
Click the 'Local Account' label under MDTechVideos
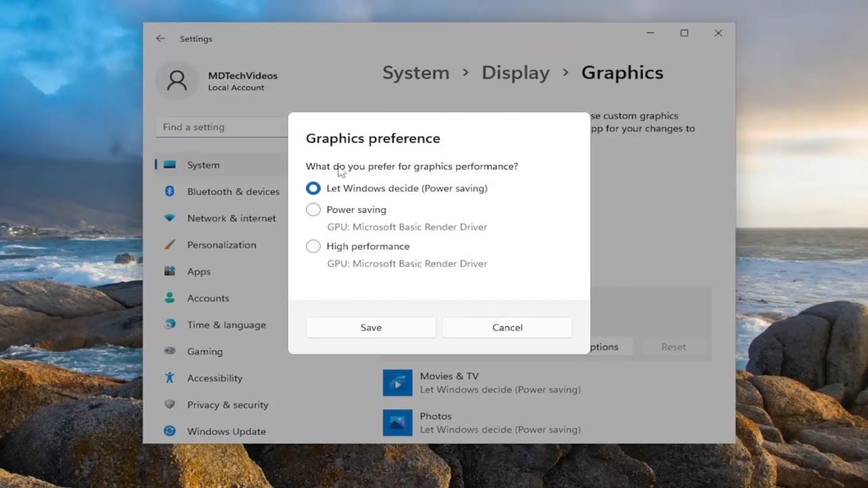click(x=236, y=88)
